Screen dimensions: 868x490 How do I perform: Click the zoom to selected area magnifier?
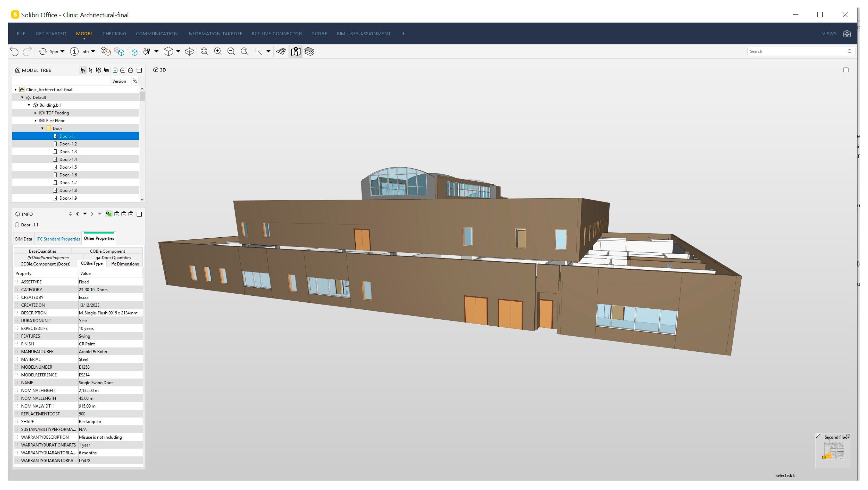245,52
